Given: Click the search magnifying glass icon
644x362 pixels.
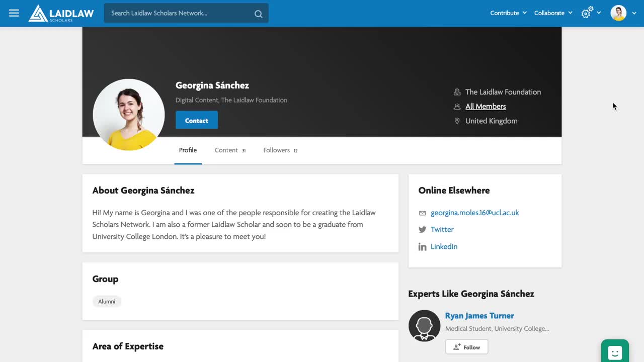Looking at the screenshot, I should (x=258, y=14).
